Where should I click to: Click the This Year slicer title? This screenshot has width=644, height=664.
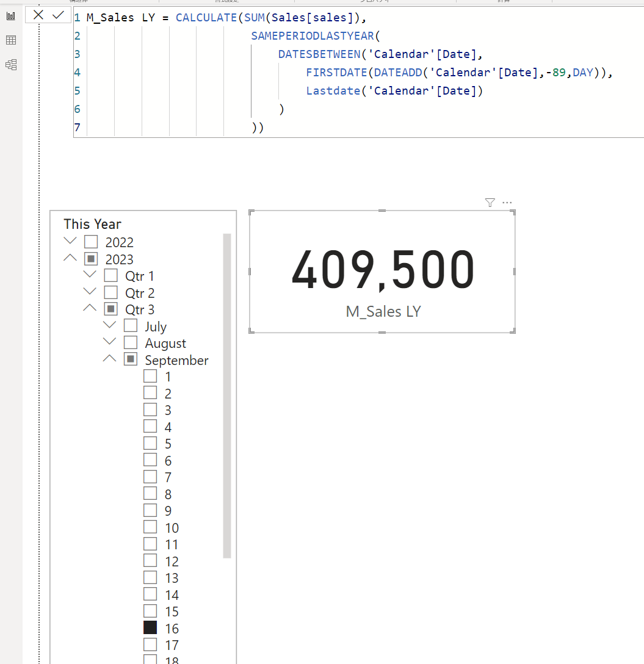(92, 223)
